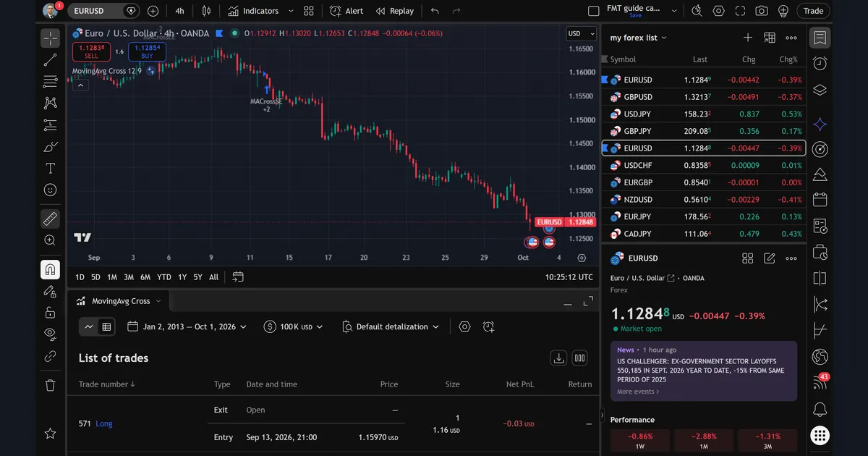Open quick search icon in top toolbar

click(x=697, y=11)
